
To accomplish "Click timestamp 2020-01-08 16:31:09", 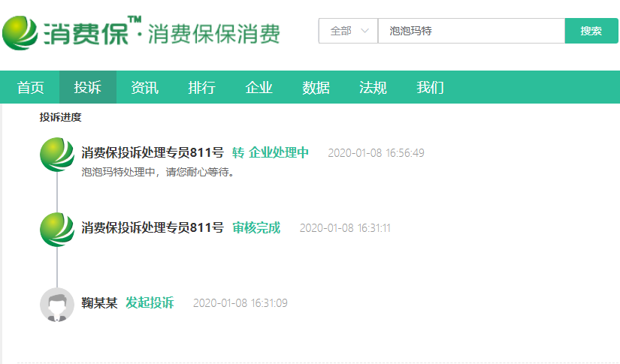I will click(x=240, y=302).
